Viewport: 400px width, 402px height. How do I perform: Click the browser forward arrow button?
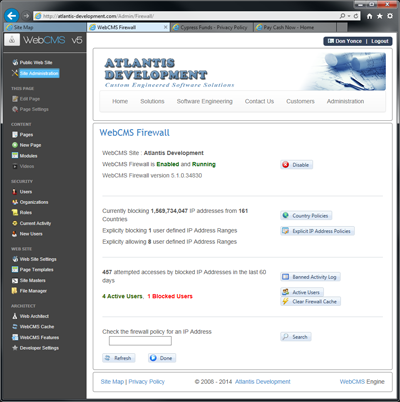click(x=26, y=16)
